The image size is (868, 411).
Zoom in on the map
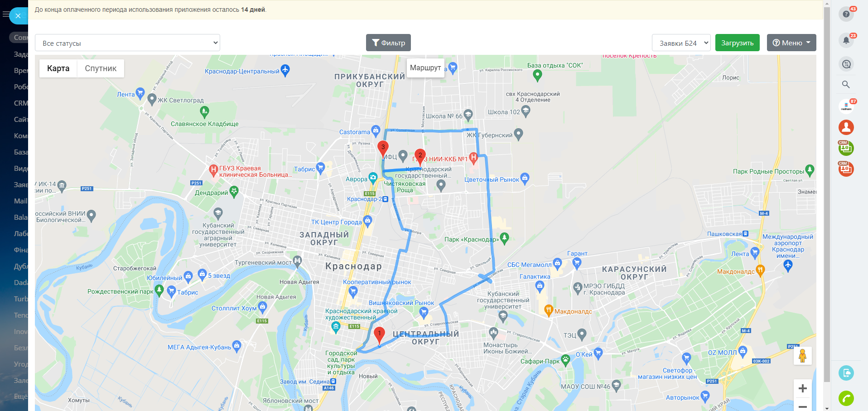803,388
